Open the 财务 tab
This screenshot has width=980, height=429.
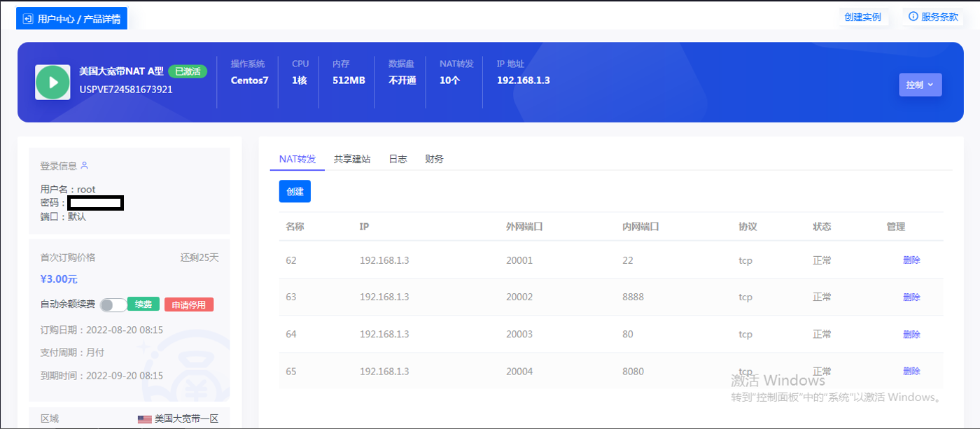click(x=434, y=159)
